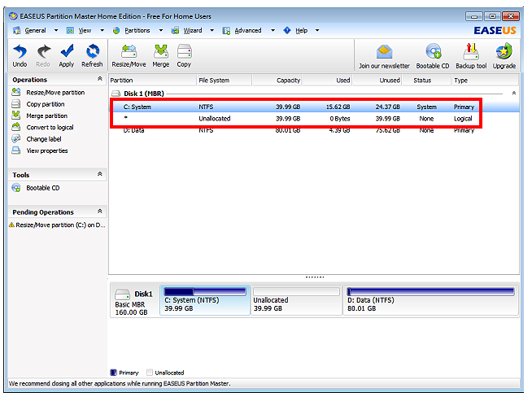Click the warning icon of the pending operation

tap(11, 225)
